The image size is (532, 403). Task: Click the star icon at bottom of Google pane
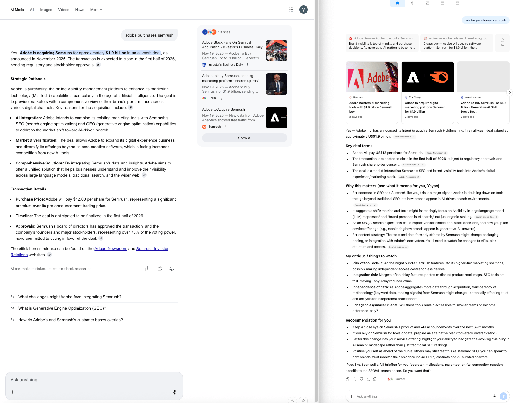pos(303,400)
